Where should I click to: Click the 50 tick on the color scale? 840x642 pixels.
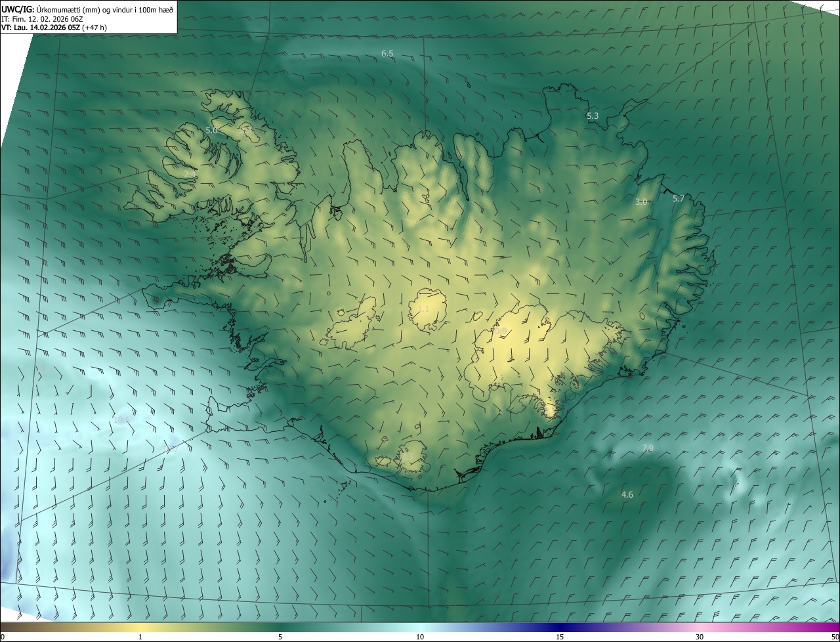pos(835,637)
